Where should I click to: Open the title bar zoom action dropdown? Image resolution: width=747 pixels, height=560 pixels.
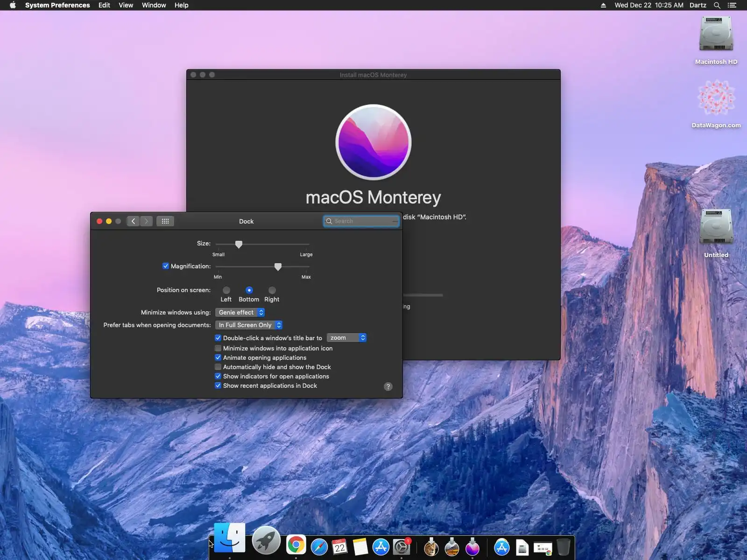346,338
